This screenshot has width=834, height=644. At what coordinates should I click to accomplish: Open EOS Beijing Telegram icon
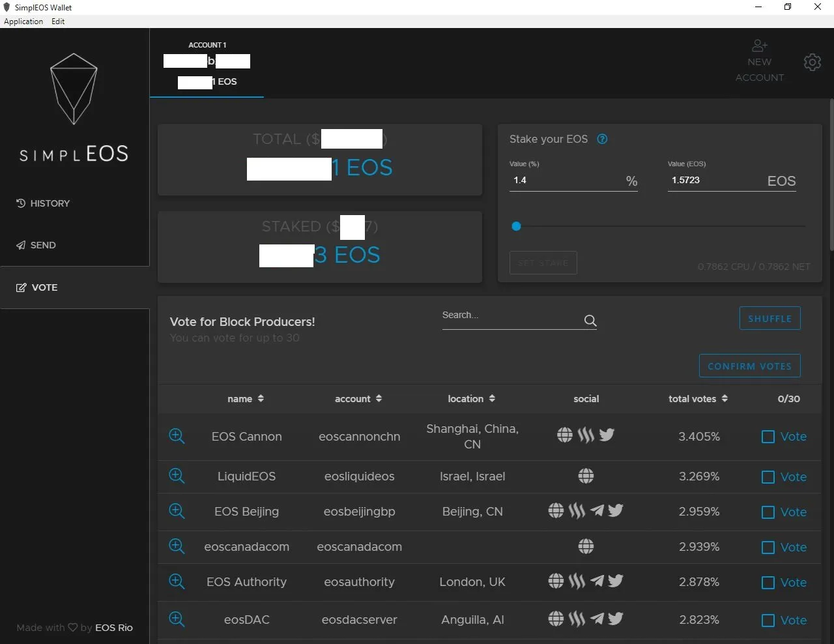point(597,510)
